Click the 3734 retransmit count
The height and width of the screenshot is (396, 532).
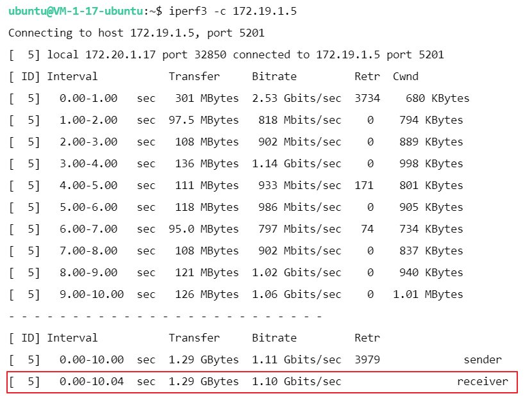point(367,98)
